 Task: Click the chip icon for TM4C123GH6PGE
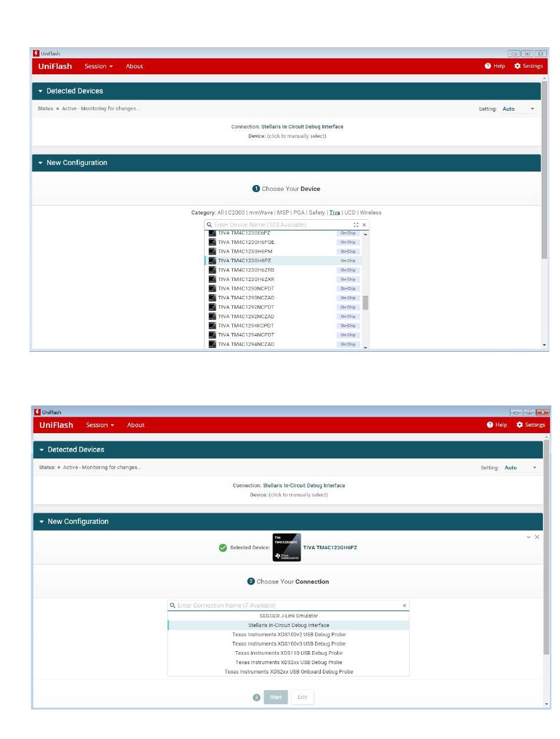212,242
